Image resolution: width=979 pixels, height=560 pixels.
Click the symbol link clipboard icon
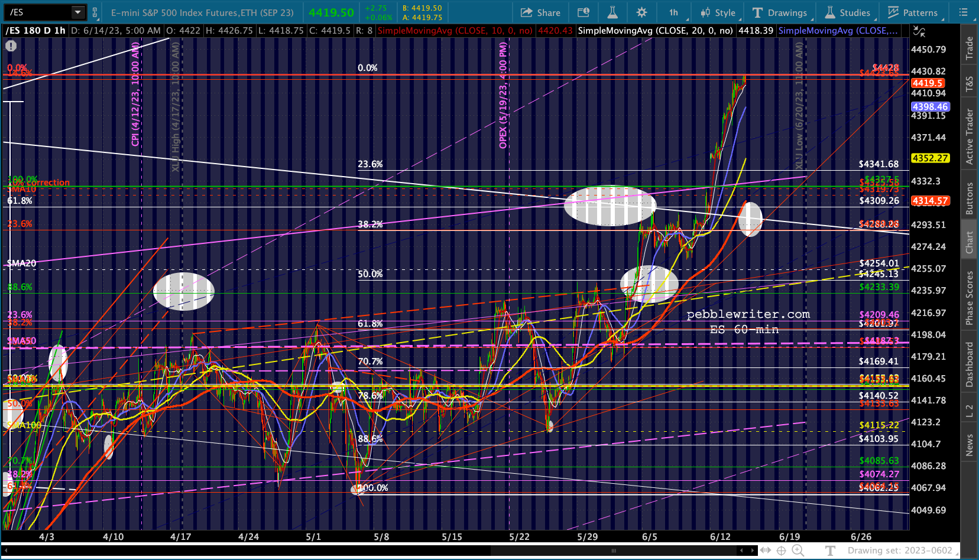[95, 12]
